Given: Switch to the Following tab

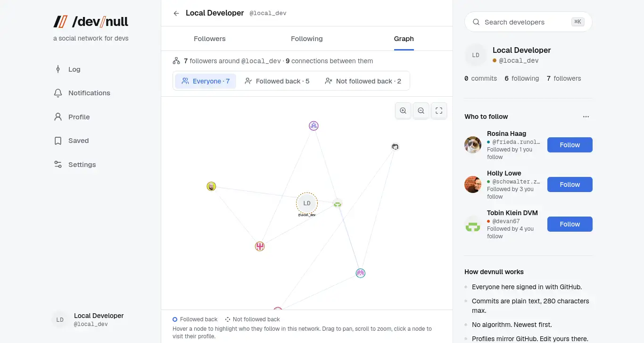Looking at the screenshot, I should click(x=307, y=39).
